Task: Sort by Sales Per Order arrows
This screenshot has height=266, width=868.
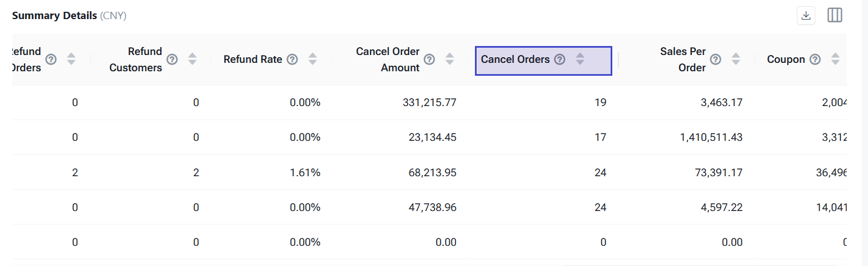Action: (x=736, y=59)
